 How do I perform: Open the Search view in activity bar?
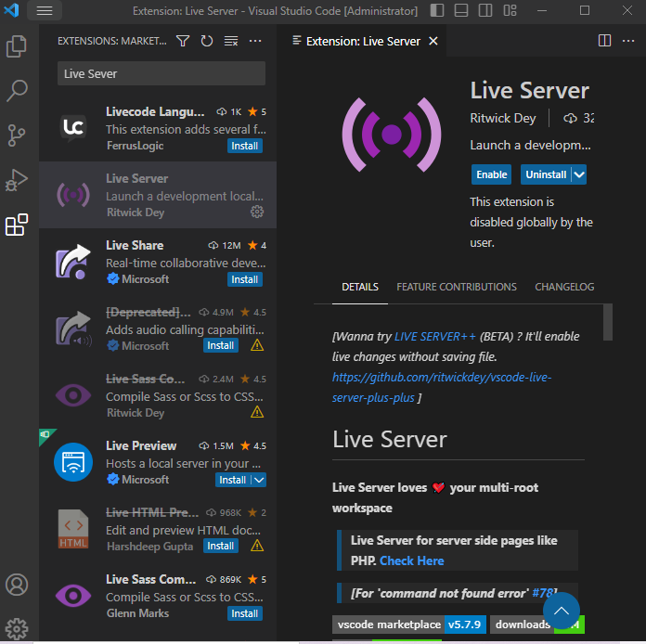[17, 90]
